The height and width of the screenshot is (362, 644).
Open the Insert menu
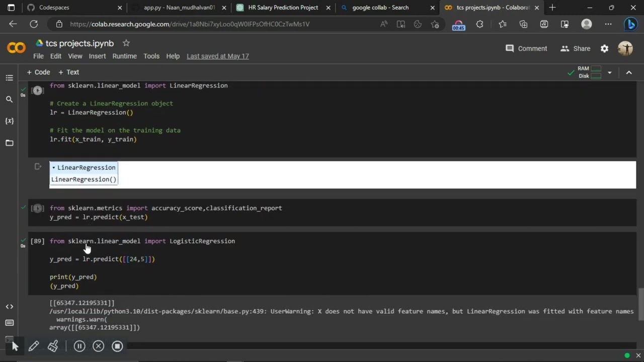click(x=97, y=56)
